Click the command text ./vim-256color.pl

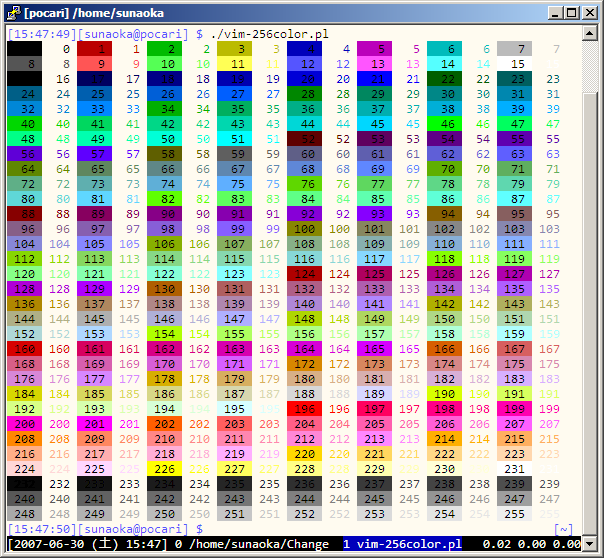[x=270, y=34]
